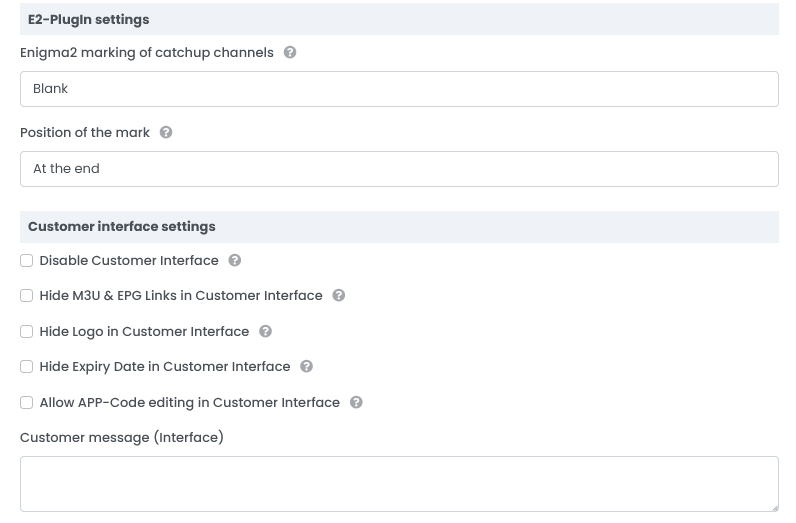Open the catchup channels marking dropdown showing Blank

tap(399, 89)
